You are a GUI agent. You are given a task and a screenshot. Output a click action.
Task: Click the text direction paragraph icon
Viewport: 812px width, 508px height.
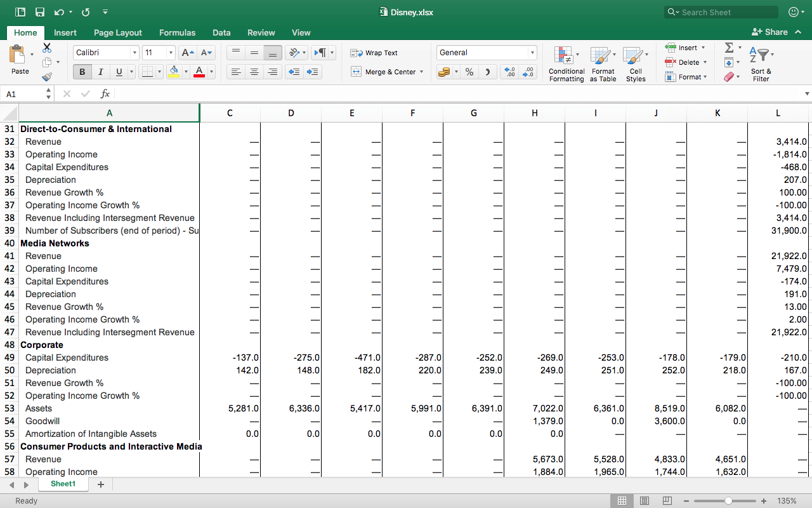(x=320, y=53)
